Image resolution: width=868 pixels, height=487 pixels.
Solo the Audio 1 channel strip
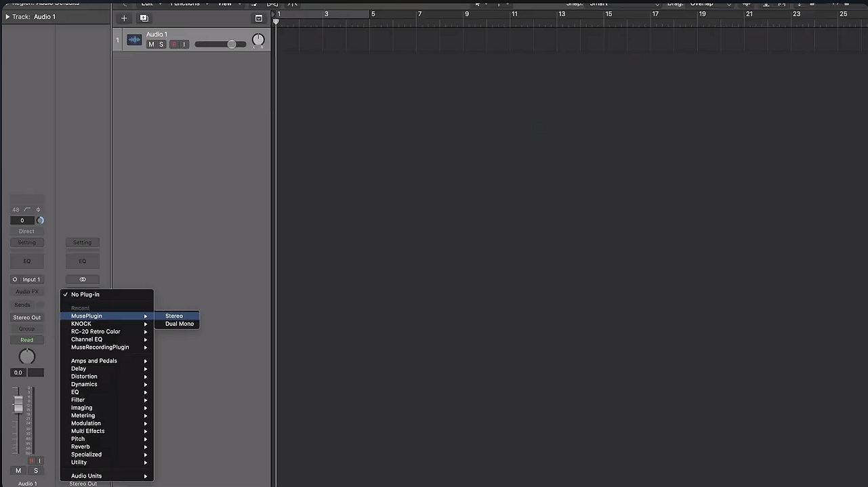coord(36,471)
